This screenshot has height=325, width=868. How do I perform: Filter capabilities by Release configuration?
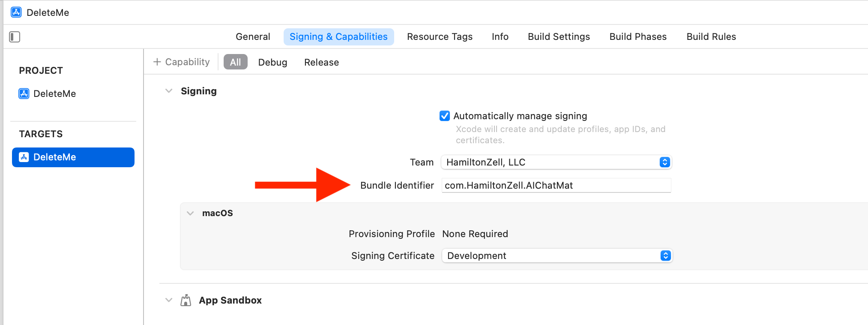(x=321, y=62)
